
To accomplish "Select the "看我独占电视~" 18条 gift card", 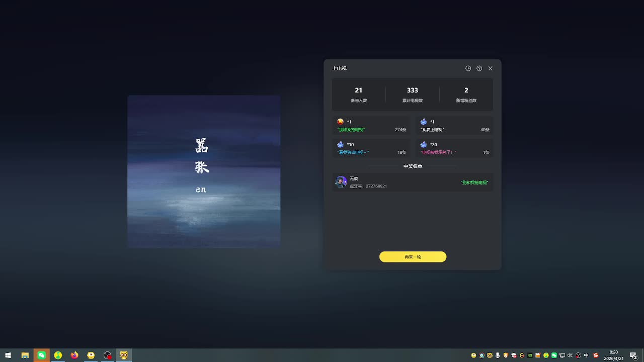I will click(371, 148).
